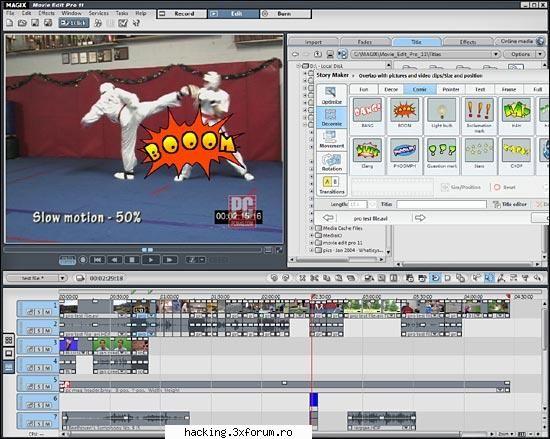Select the Transitions tool in Story Maker
Viewport: 550px width, 439px height.
pyautogui.click(x=331, y=185)
